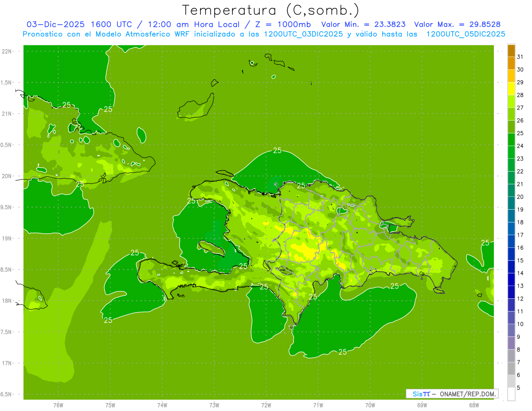Click the '31' value on the color scale
Image resolution: width=532 pixels, height=411 pixels.
(x=520, y=57)
